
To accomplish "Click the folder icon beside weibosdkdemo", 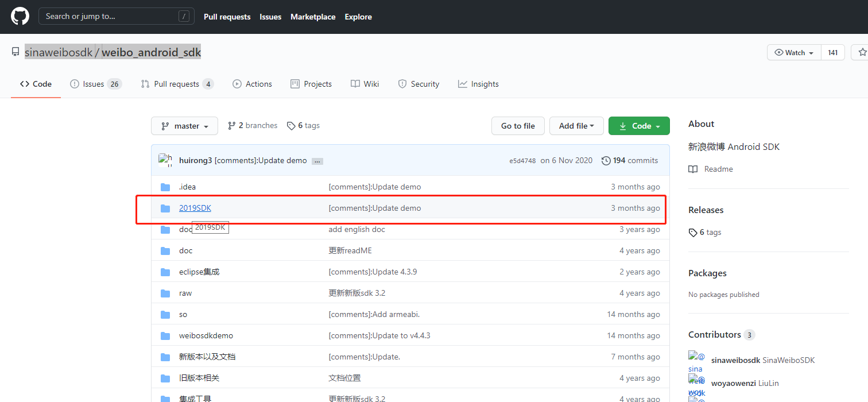I will coord(165,335).
